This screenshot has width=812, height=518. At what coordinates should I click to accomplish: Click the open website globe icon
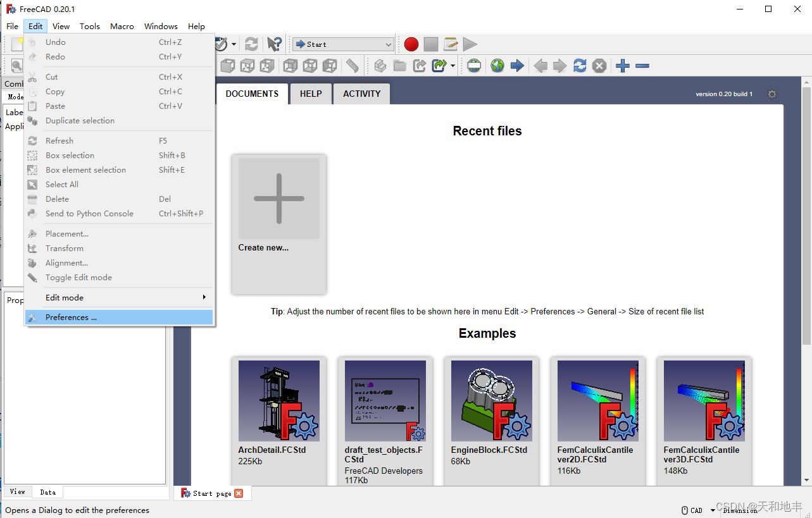point(497,66)
